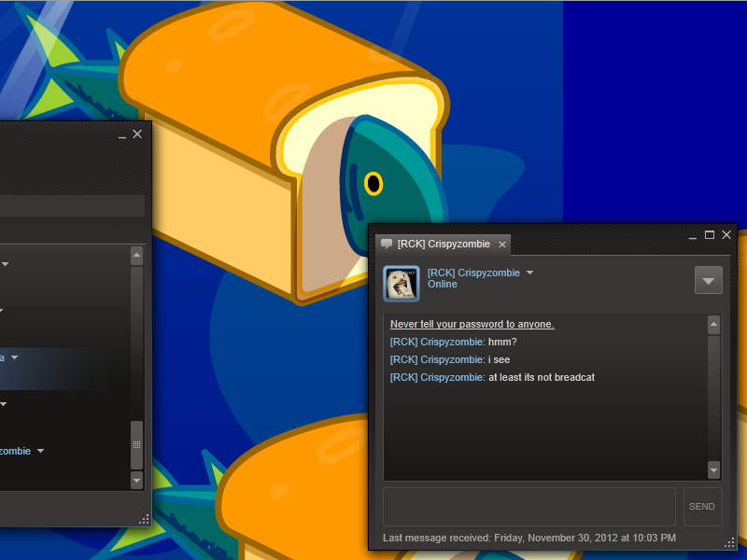Image resolution: width=747 pixels, height=560 pixels.
Task: Click the friends list window resize grip
Action: pos(143,519)
